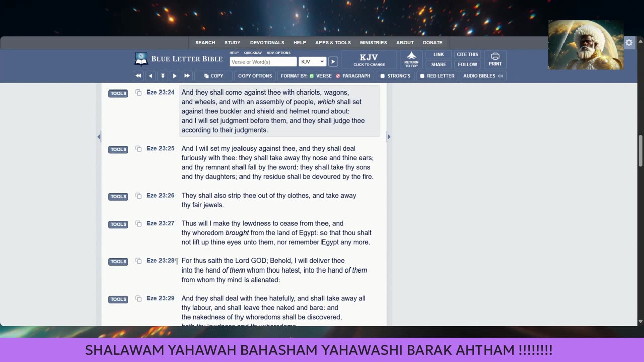The height and width of the screenshot is (362, 644).
Task: Collapse left sidebar arrow handle
Action: [99, 137]
